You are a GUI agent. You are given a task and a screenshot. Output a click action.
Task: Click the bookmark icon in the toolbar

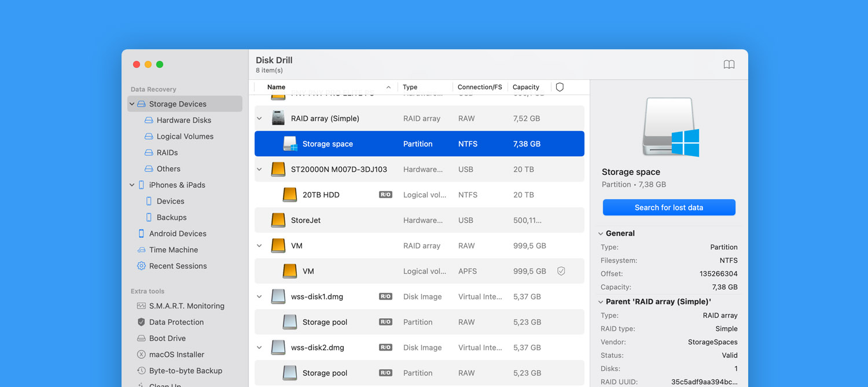(x=729, y=64)
